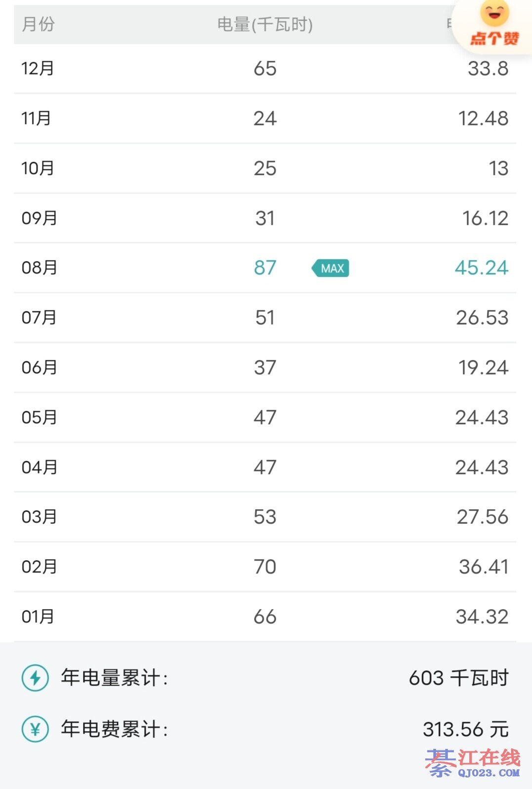
Task: Tap the smiley 点个赞 like button
Action: tap(494, 25)
